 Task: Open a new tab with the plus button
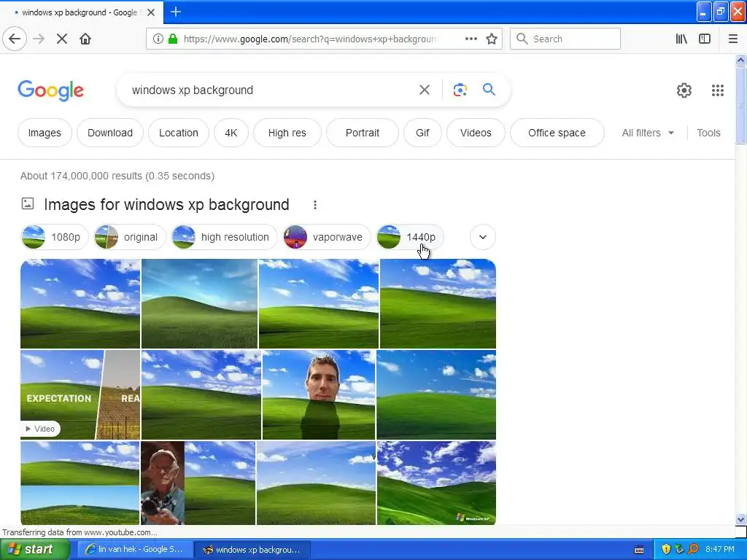(176, 12)
